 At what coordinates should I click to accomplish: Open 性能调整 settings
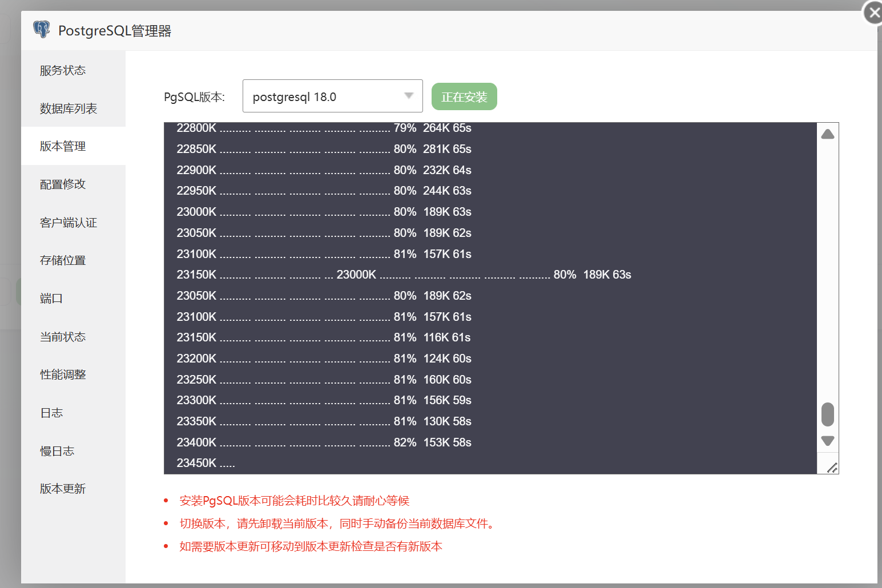62,374
